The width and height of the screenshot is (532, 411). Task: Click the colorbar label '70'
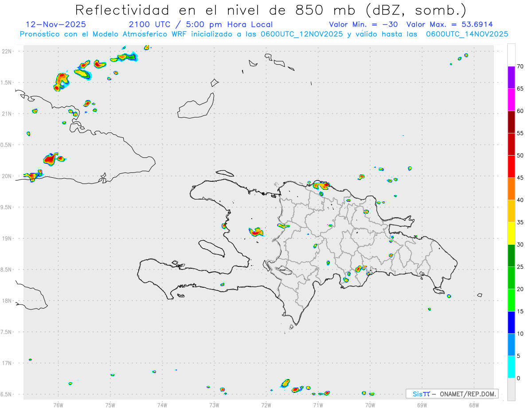point(520,67)
